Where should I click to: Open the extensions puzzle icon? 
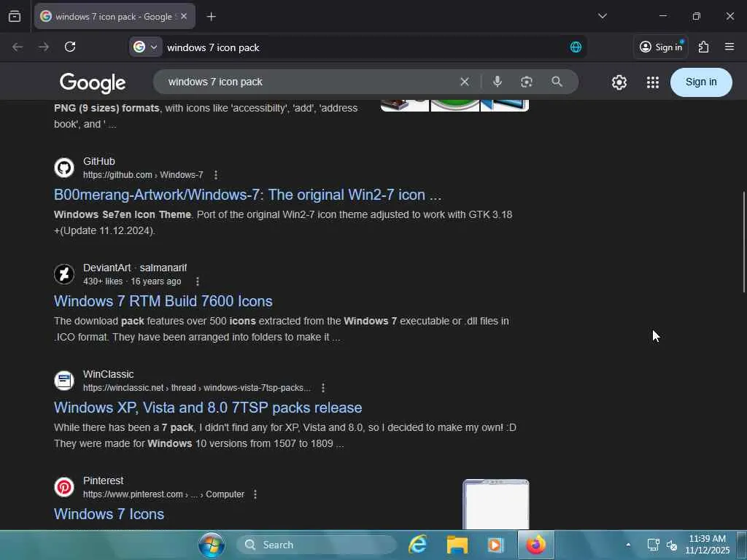pos(703,47)
